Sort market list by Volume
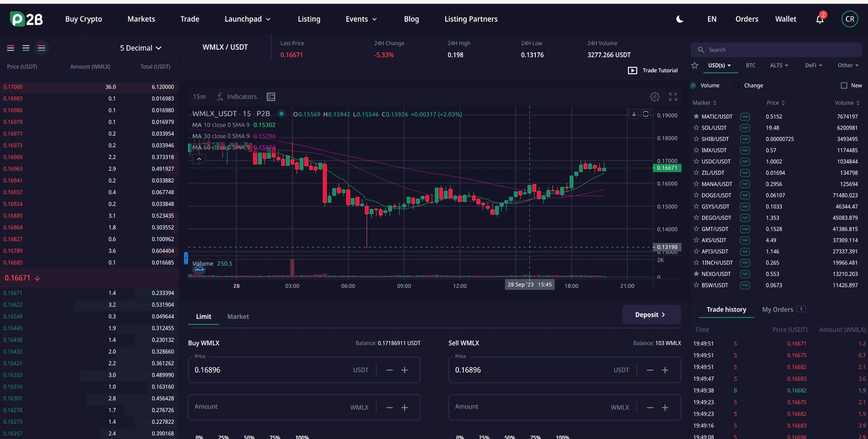Viewport: 868px width, 439px height. 847,103
